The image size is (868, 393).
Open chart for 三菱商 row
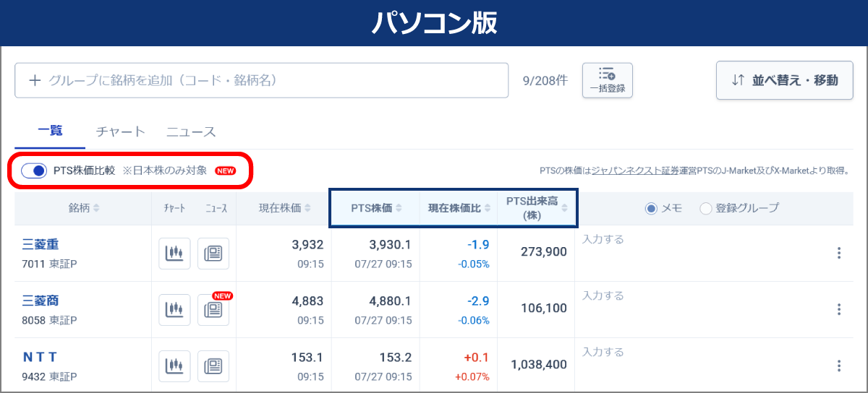pyautogui.click(x=174, y=310)
